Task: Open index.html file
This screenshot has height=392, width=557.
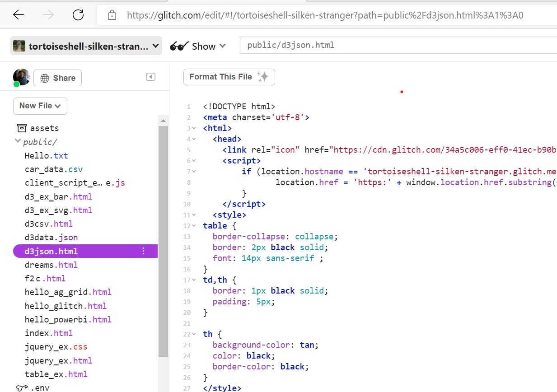Action: coord(49,333)
